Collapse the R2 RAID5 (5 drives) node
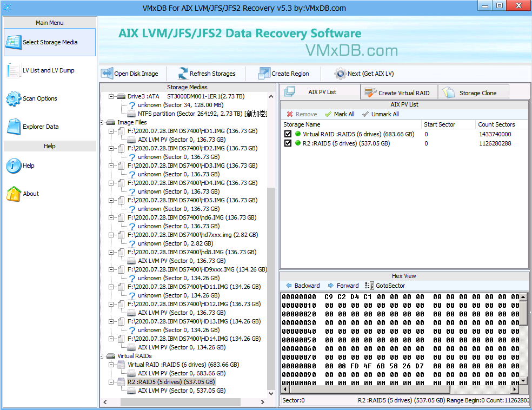Image resolution: width=532 pixels, height=410 pixels. click(x=111, y=382)
